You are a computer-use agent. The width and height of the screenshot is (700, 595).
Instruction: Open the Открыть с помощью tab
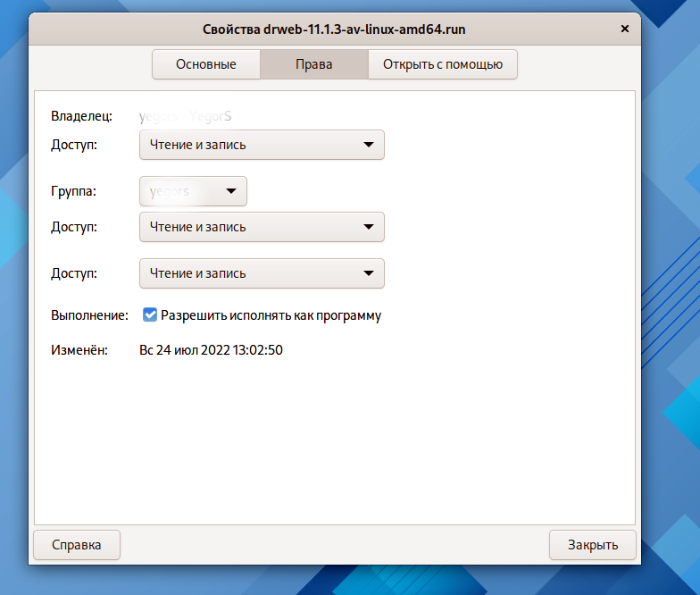tap(443, 64)
